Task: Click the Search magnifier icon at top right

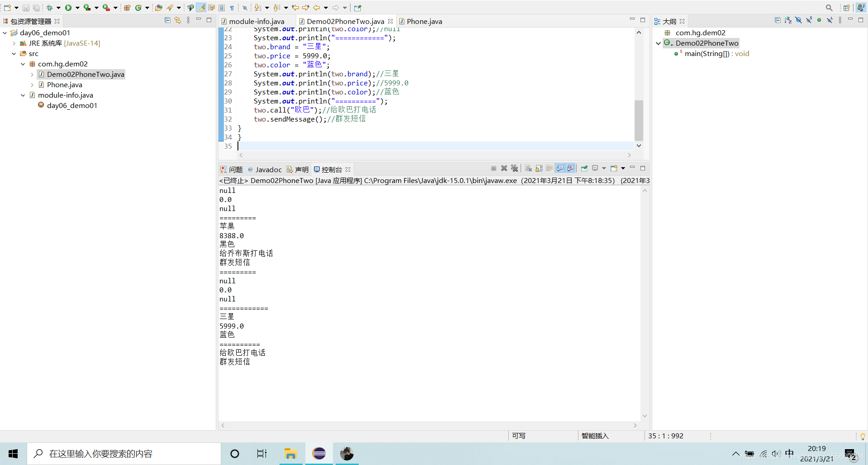Action: (829, 8)
